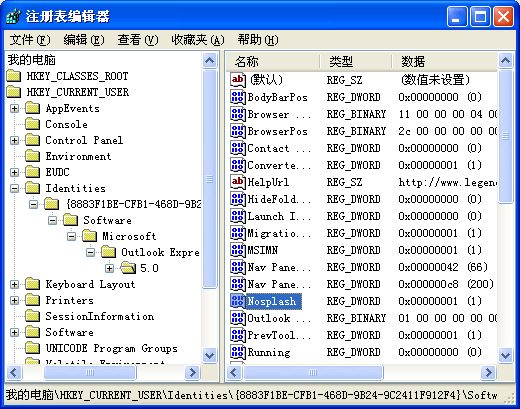Image resolution: width=520 pixels, height=409 pixels.
Task: Click the UNICODE Program Groups folder icon
Action: point(33,348)
